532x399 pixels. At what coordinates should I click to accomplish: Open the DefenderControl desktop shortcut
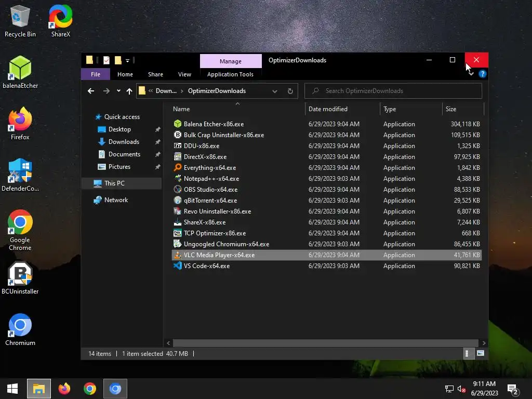(20, 175)
